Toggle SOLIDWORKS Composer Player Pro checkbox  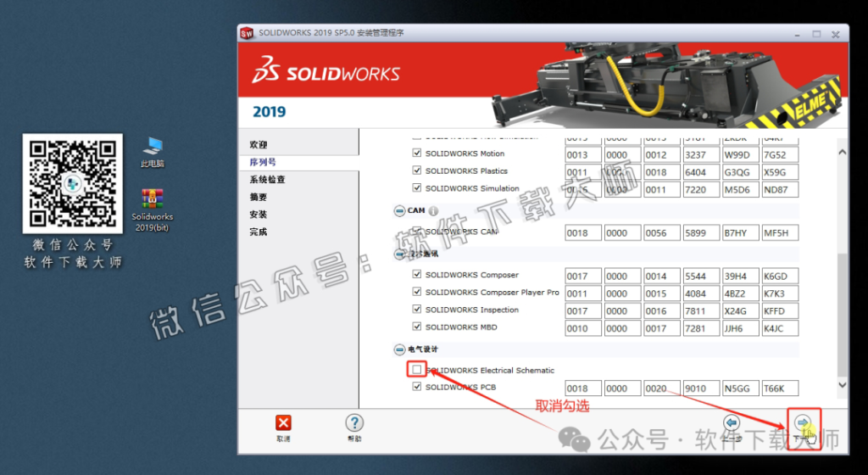coord(417,291)
